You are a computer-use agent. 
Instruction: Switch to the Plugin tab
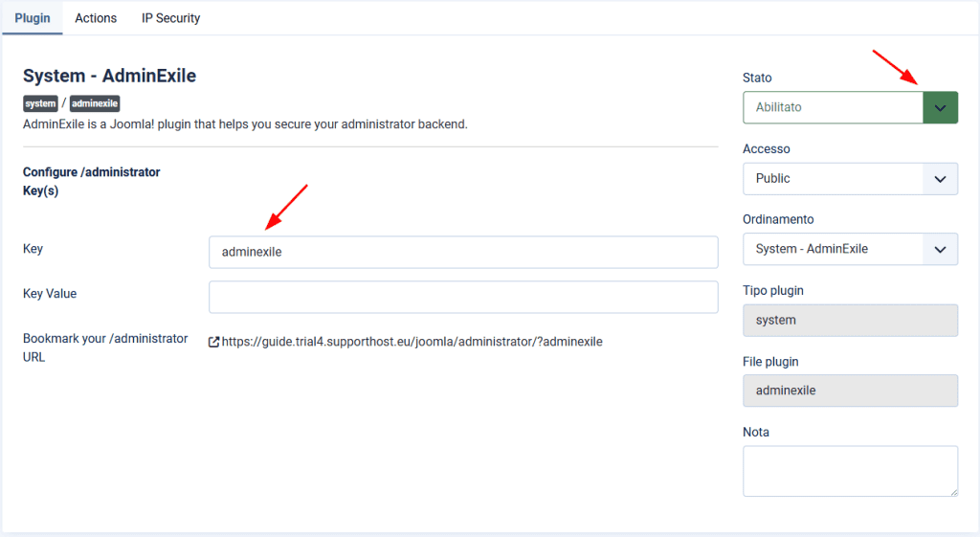click(x=32, y=18)
